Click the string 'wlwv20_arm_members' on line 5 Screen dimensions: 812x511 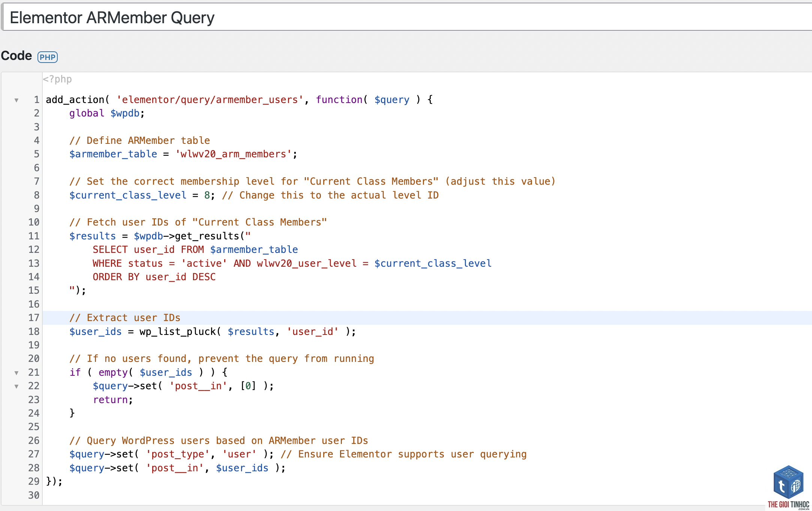(x=233, y=154)
